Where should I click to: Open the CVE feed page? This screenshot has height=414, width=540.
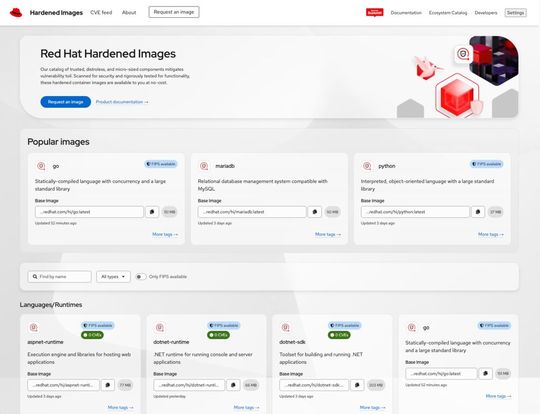click(x=101, y=12)
